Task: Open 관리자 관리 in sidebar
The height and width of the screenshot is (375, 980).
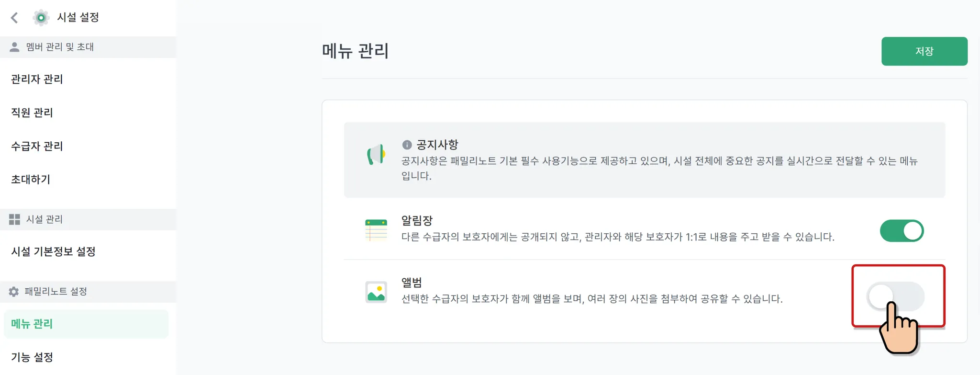Action: pos(37,79)
